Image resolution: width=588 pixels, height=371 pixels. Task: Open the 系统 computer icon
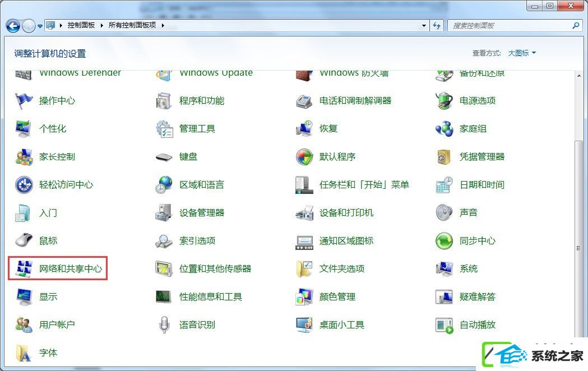pos(445,268)
